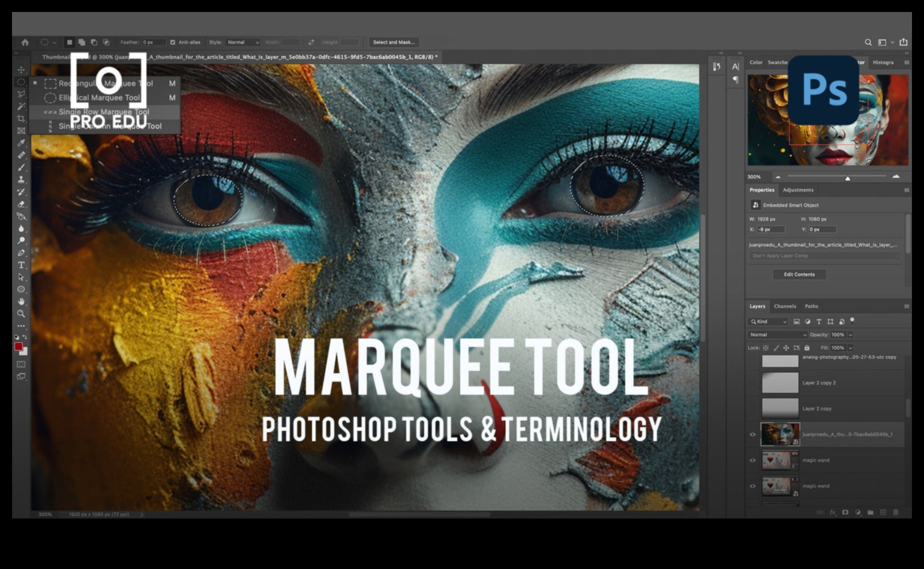Choose the Horizontal Type tool
The width and height of the screenshot is (924, 569).
[x=21, y=265]
